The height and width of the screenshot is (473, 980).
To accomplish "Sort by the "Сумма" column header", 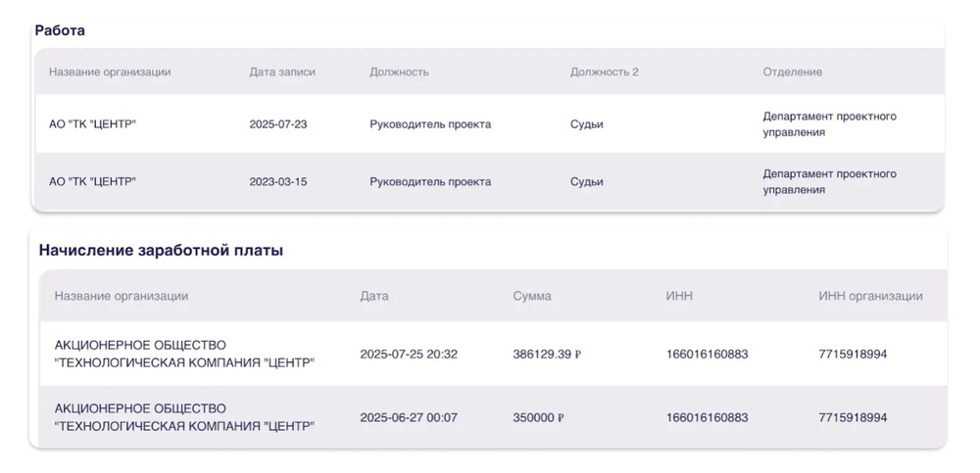I will 532,296.
